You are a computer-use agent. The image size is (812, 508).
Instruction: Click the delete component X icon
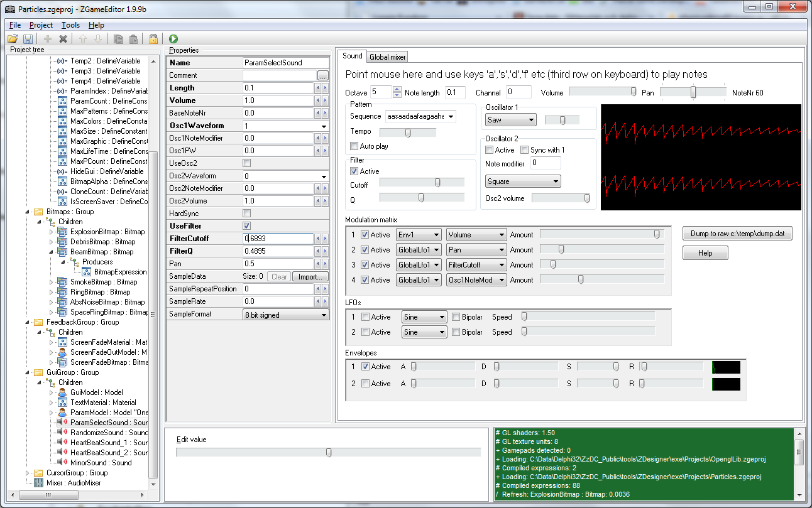pyautogui.click(x=63, y=39)
